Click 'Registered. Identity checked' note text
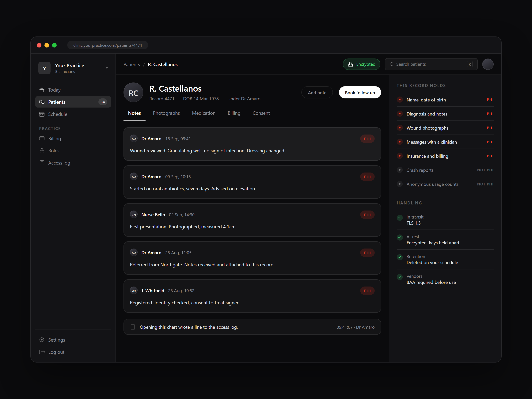 pos(185,303)
